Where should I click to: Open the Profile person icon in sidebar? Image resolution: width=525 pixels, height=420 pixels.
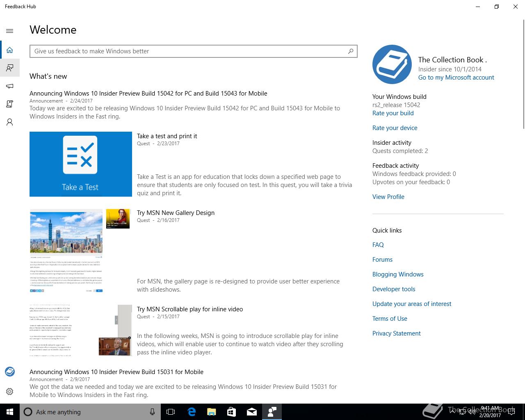click(x=10, y=122)
